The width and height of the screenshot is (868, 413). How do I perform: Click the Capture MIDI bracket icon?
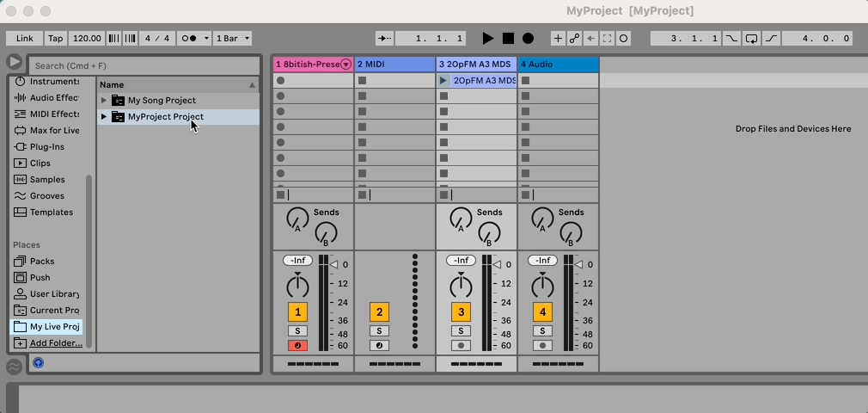(607, 38)
